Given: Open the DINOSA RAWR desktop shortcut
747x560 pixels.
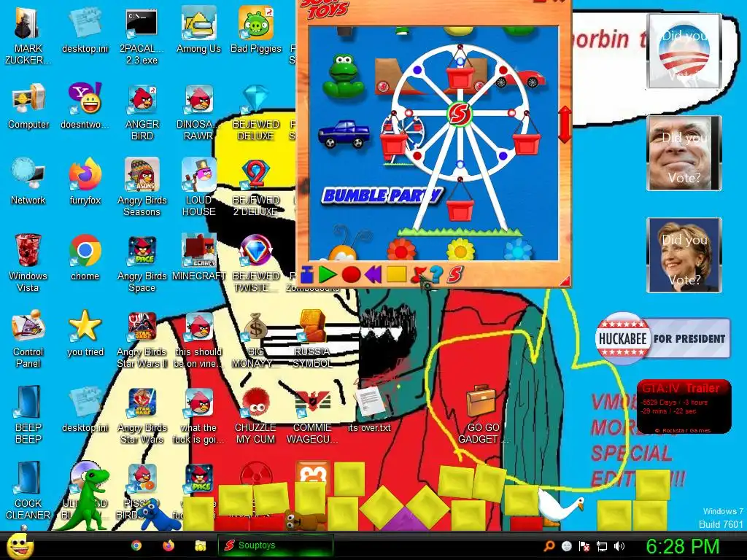Looking at the screenshot, I should 198,112.
